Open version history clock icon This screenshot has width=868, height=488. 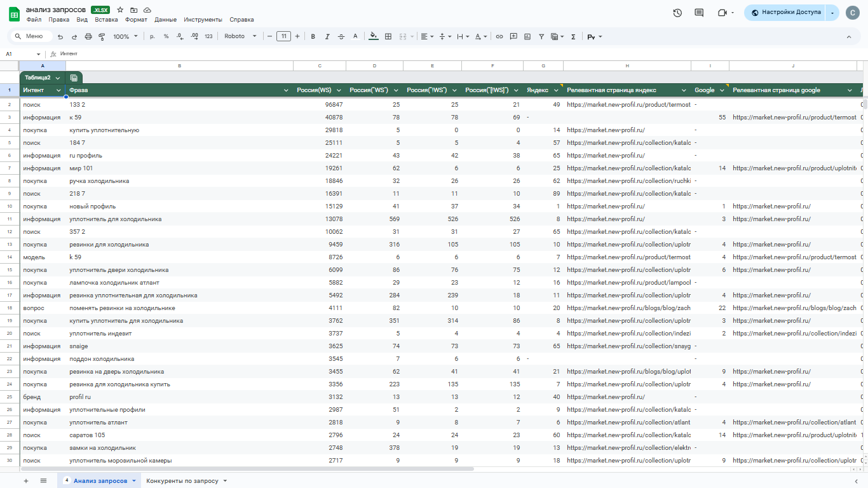pyautogui.click(x=677, y=13)
